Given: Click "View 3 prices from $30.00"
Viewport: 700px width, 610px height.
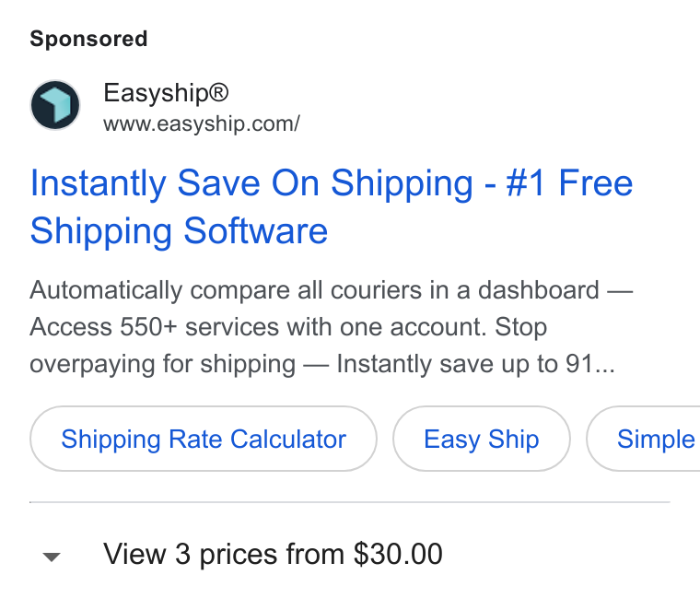Looking at the screenshot, I should point(273,554).
